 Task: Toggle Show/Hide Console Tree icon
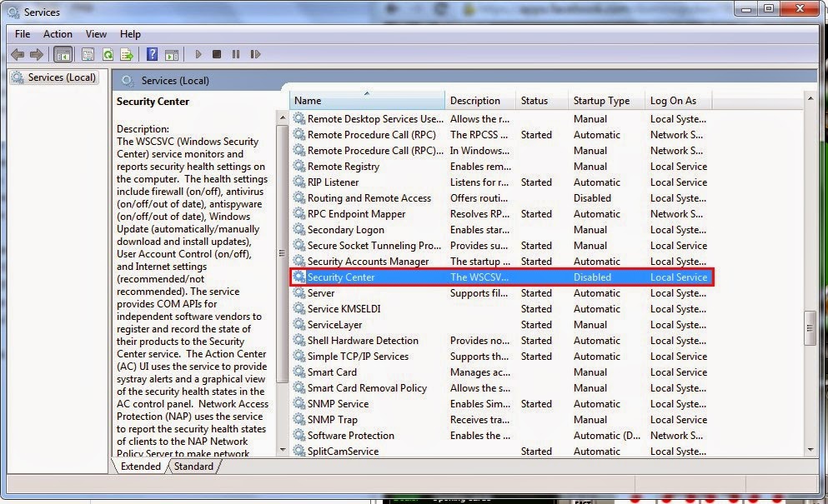point(63,54)
